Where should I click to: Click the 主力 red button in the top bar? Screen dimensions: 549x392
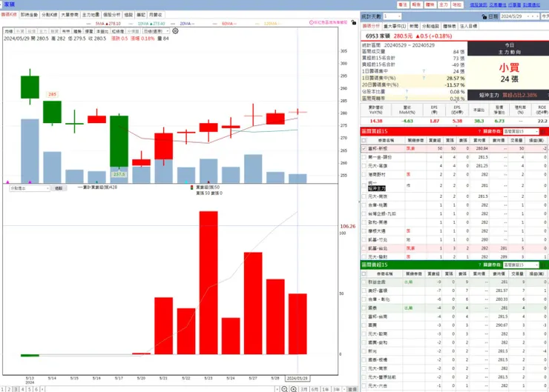(444, 4)
